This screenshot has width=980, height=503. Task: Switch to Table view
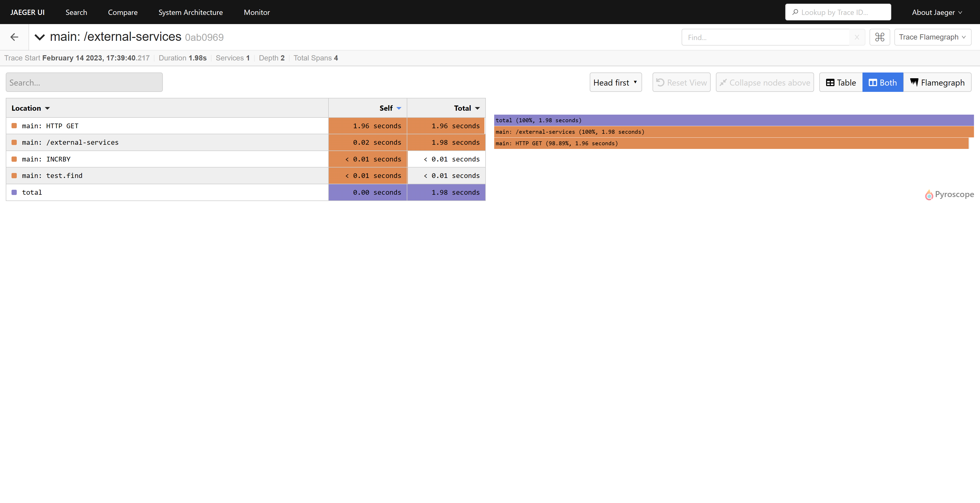coord(841,82)
